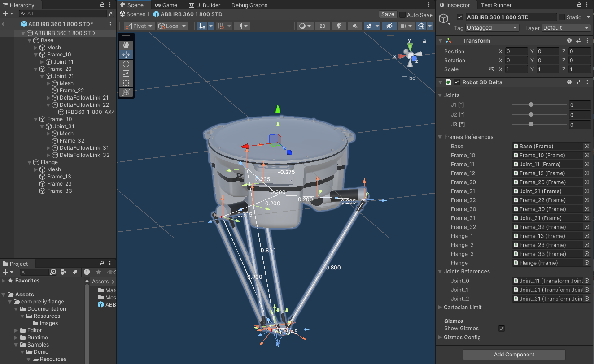Click the Iso projection label

[409, 78]
